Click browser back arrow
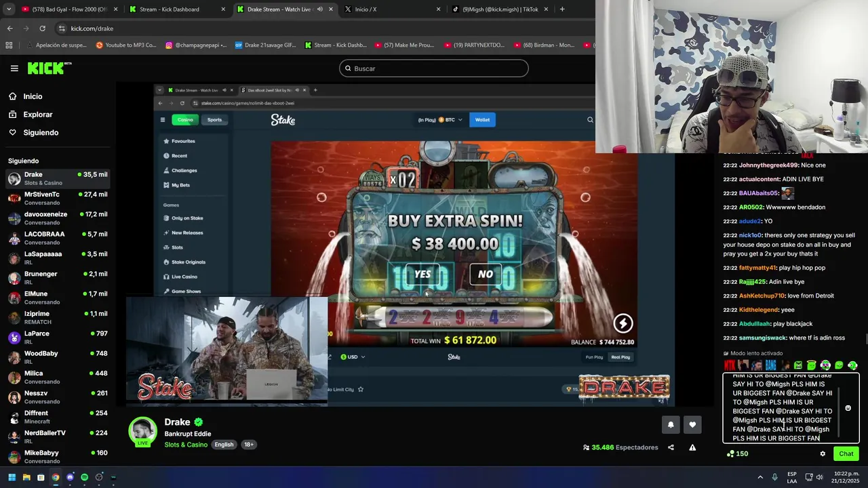 coord(9,28)
